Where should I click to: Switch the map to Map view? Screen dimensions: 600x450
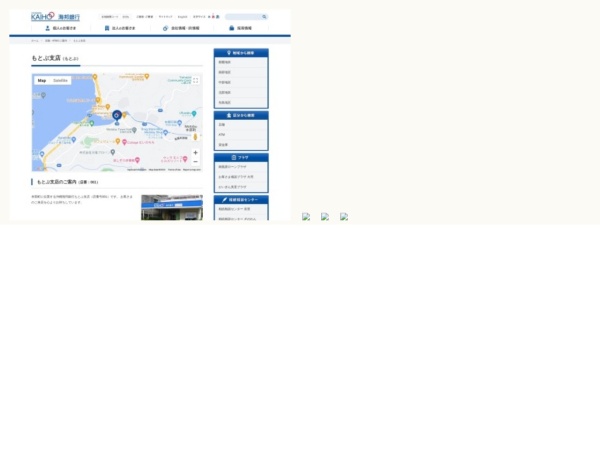(x=42, y=81)
